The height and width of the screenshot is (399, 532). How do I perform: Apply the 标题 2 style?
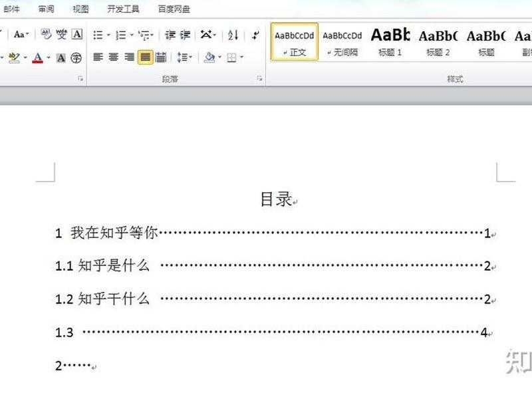[x=438, y=42]
